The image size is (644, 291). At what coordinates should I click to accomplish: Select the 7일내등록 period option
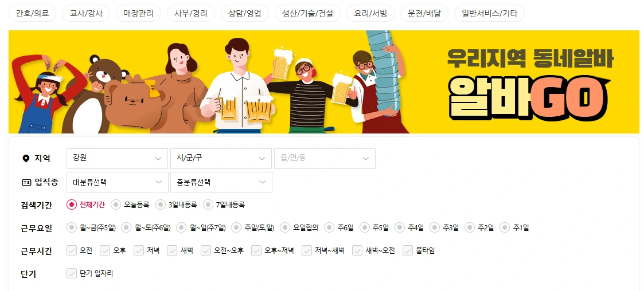[x=208, y=205]
